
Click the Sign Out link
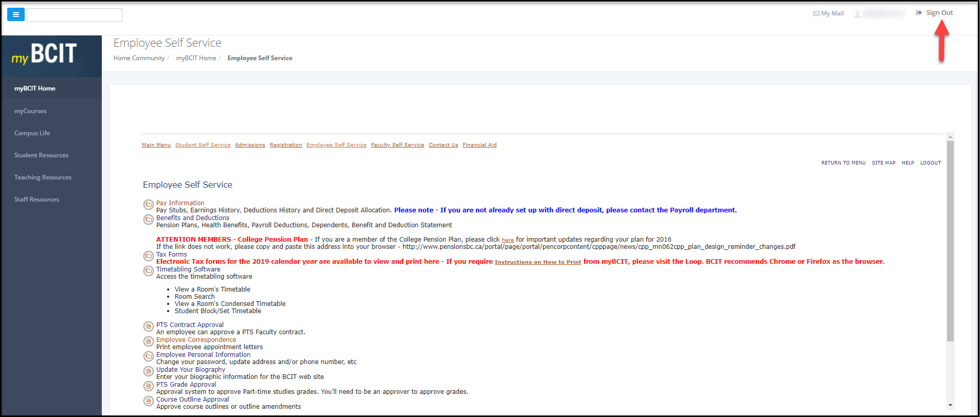point(939,13)
